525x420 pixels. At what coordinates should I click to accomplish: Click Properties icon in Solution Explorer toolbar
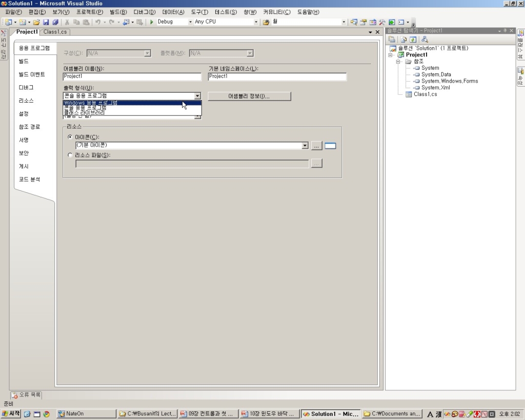[x=391, y=39]
